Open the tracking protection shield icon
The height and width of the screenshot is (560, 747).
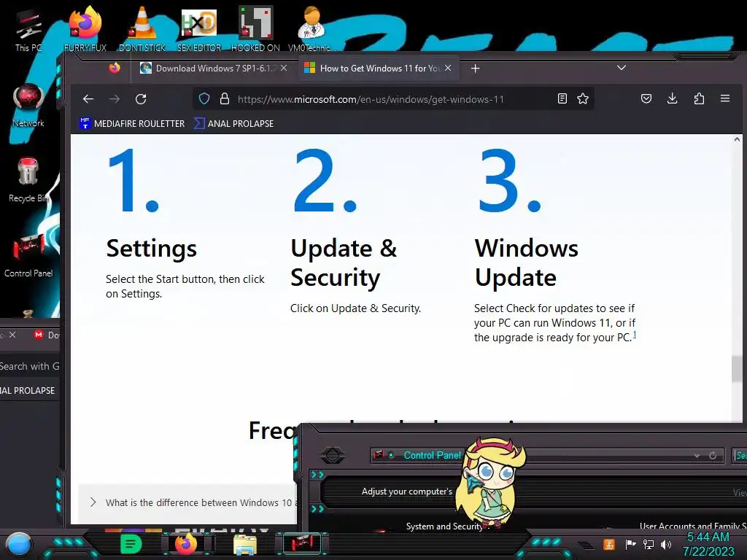click(204, 99)
